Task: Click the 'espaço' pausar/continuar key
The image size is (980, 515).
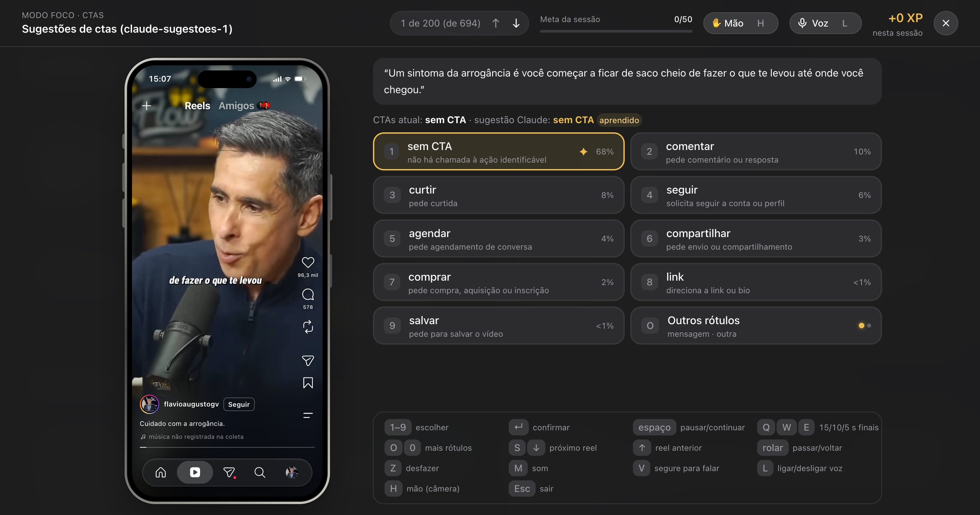Action: coord(654,428)
